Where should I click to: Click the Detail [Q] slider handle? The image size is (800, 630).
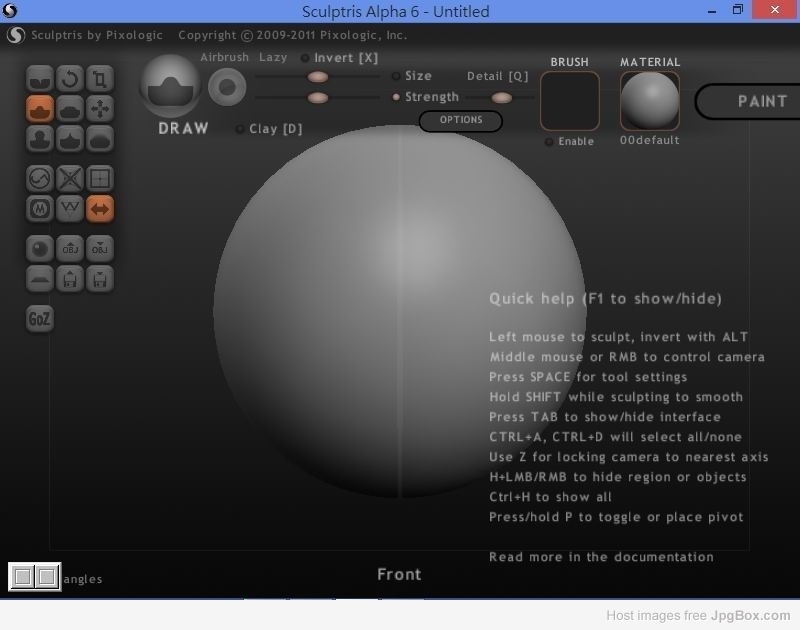[x=502, y=97]
